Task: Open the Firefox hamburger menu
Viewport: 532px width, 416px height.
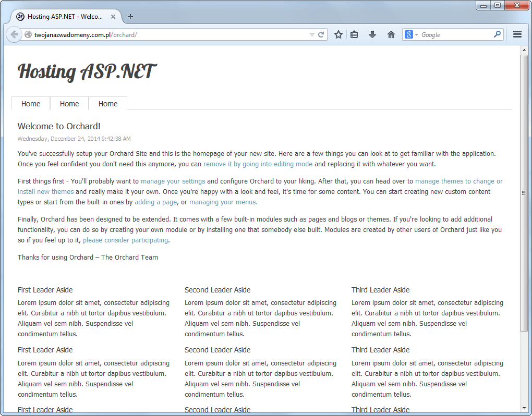Action: [x=517, y=34]
